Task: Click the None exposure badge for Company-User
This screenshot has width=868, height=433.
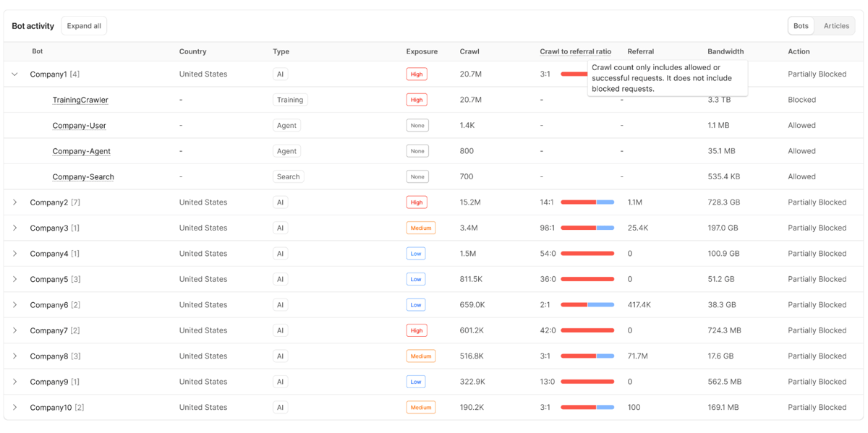Action: click(x=417, y=126)
